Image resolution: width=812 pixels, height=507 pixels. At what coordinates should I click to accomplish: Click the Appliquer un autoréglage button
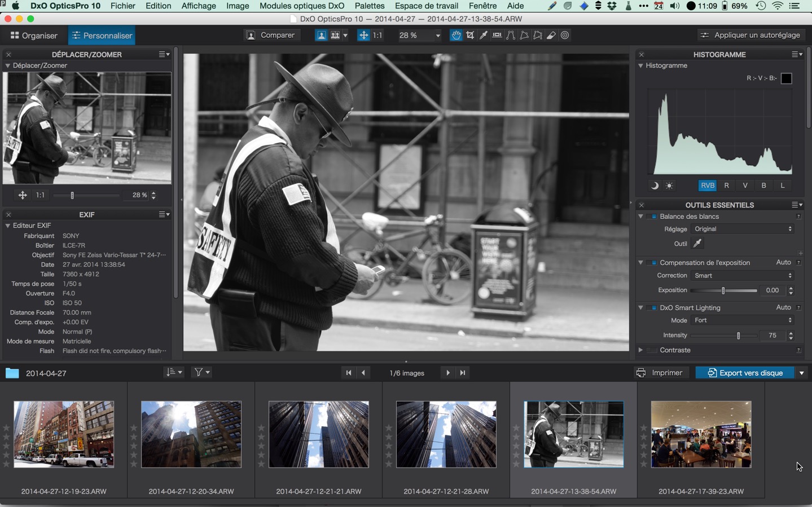click(750, 35)
